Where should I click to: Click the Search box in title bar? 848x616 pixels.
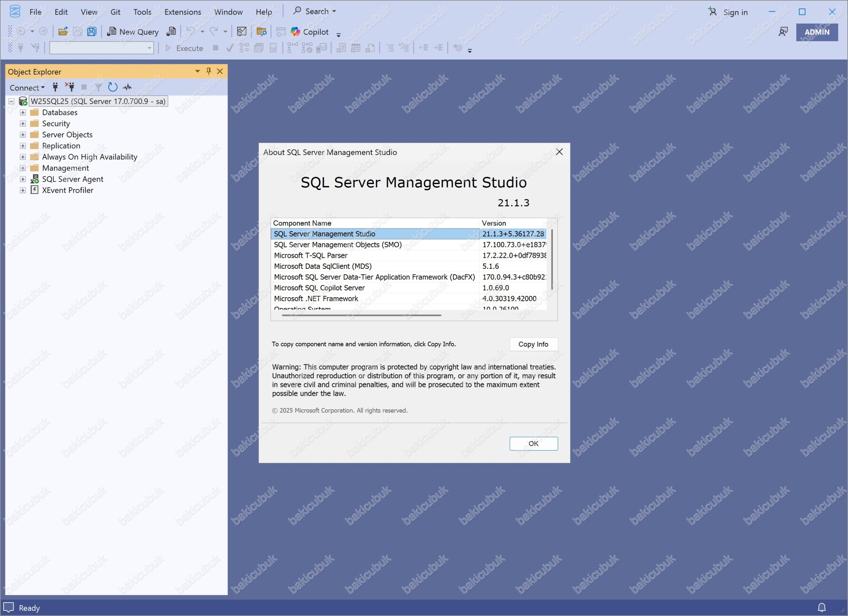[314, 11]
